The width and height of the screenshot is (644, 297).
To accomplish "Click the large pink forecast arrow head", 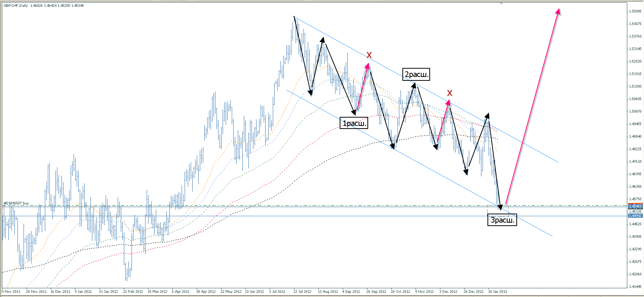I will pos(558,12).
